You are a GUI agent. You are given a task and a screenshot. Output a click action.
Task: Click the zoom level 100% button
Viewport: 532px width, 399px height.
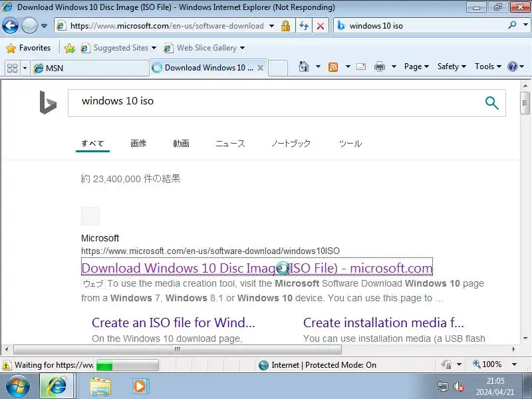[487, 364]
